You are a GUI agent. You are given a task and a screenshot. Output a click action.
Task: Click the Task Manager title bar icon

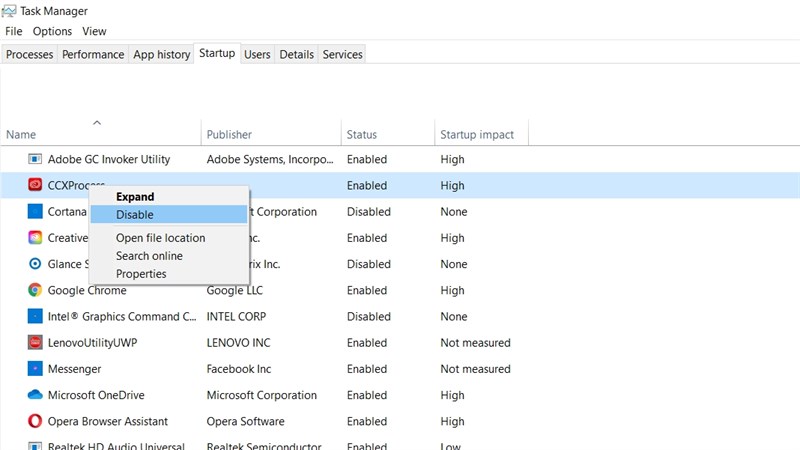[x=10, y=11]
